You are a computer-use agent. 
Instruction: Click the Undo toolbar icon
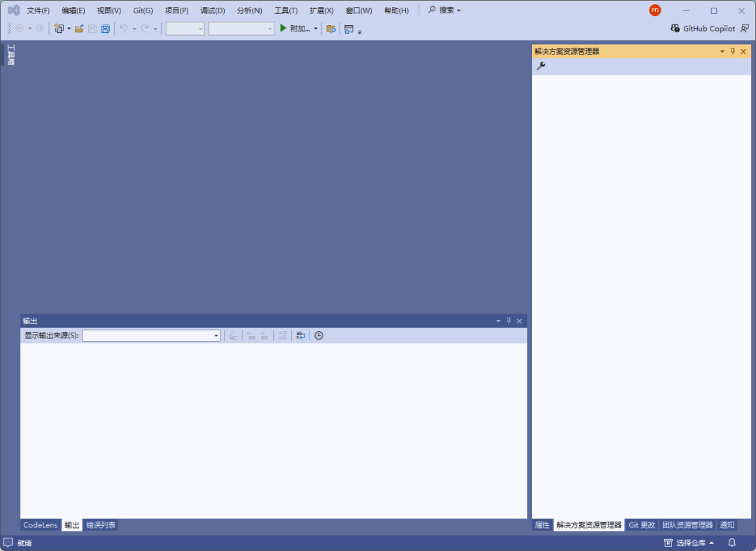tap(124, 29)
